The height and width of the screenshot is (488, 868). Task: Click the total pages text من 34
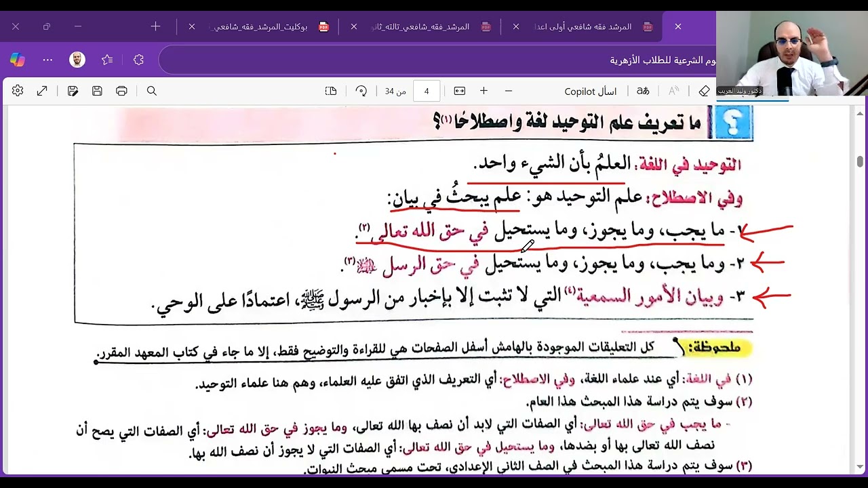(x=395, y=91)
